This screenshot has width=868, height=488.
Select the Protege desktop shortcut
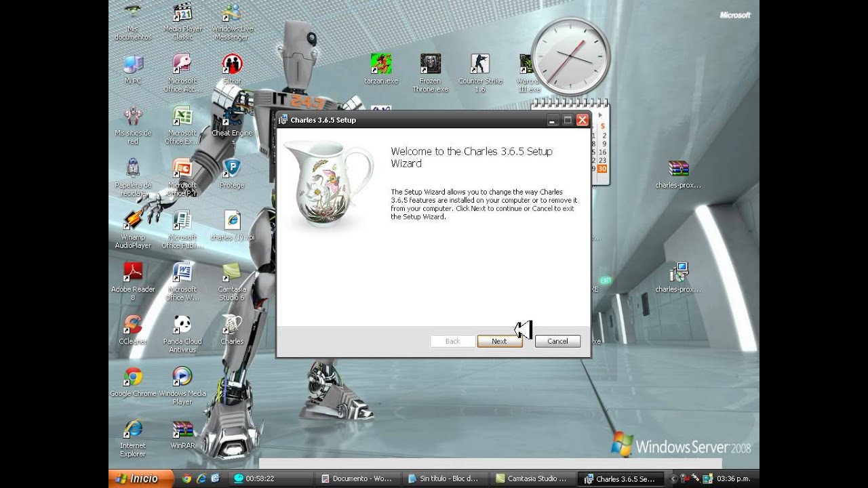click(232, 174)
